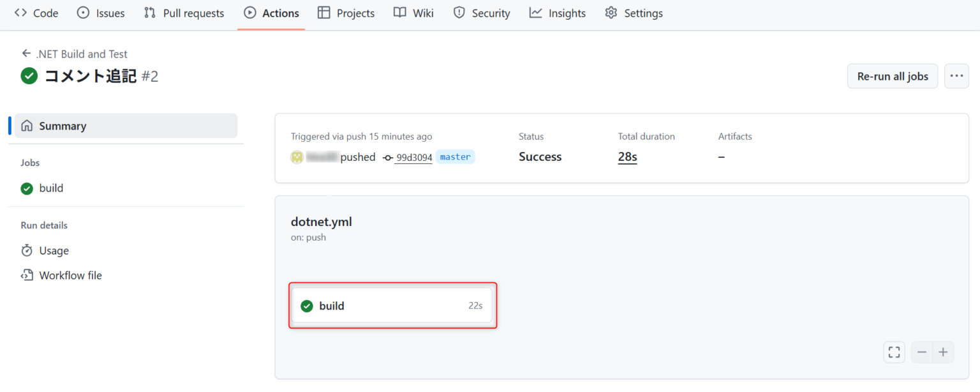Click the Usage stopwatch icon
Image resolution: width=980 pixels, height=392 pixels.
(x=27, y=251)
